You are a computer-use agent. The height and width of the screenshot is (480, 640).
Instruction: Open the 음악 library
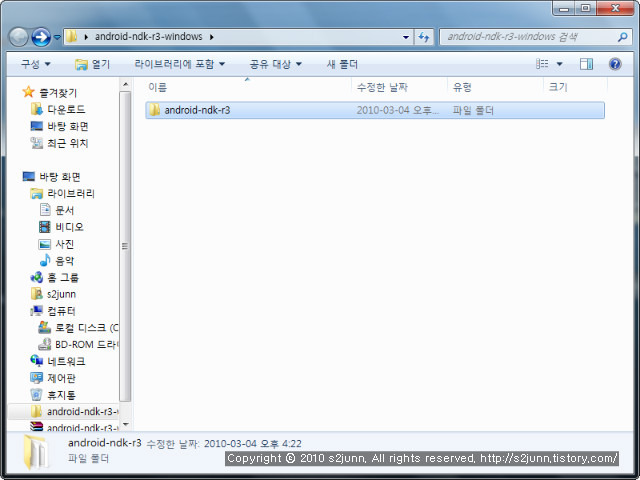[64, 261]
